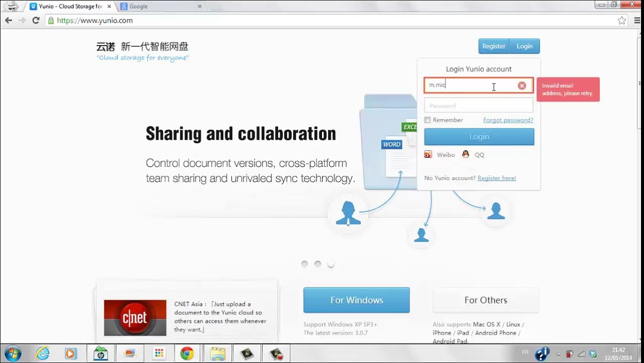644x363 pixels.
Task: Log in with QQ penguin icon
Action: (466, 154)
